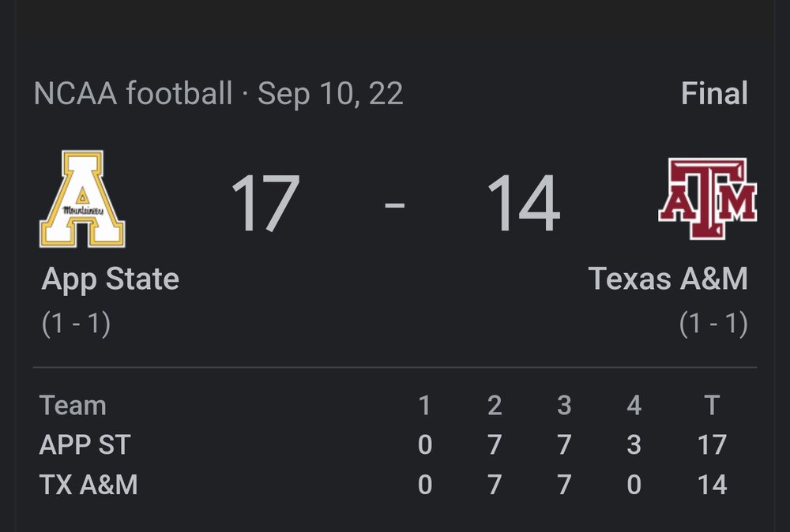Click TX A&M's total of 14 in table

(x=712, y=485)
